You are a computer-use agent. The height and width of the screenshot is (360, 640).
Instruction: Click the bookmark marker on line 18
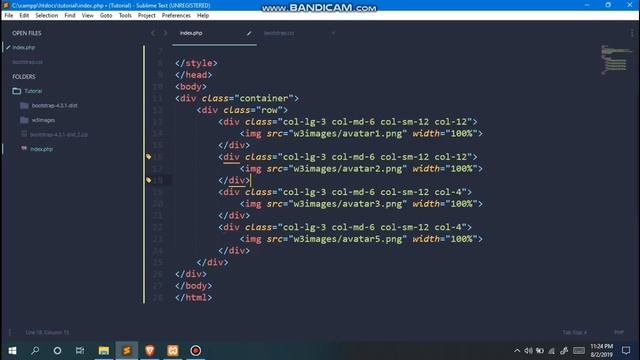click(x=149, y=180)
